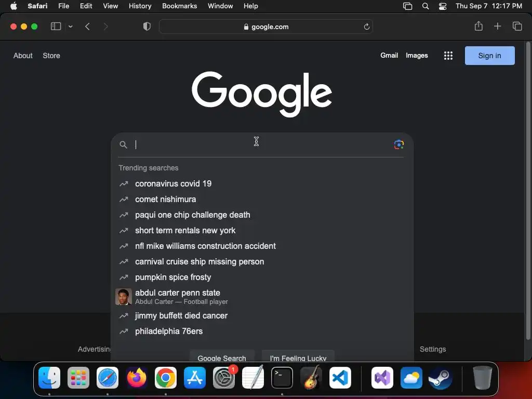Open the View menu
Viewport: 532px width, 399px height.
tap(110, 6)
